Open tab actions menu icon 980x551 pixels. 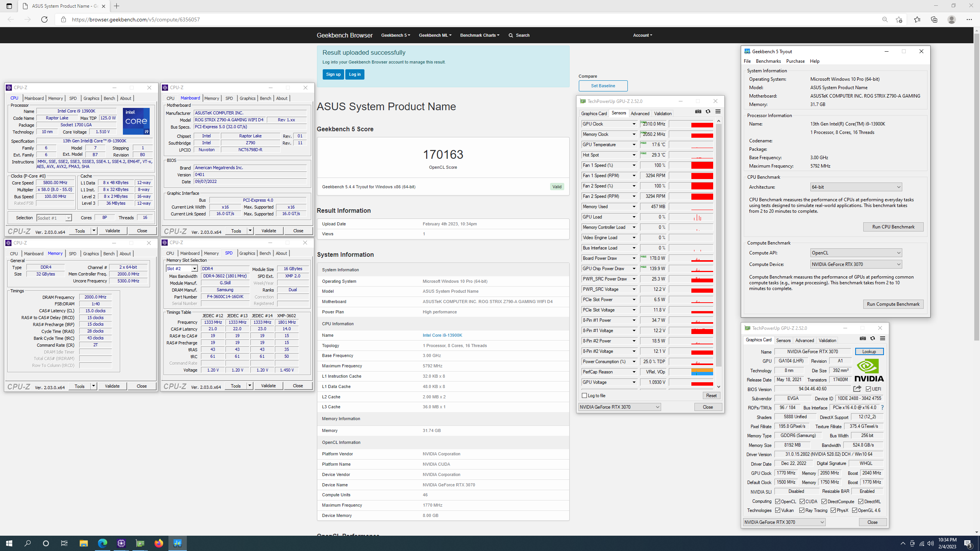coord(9,6)
